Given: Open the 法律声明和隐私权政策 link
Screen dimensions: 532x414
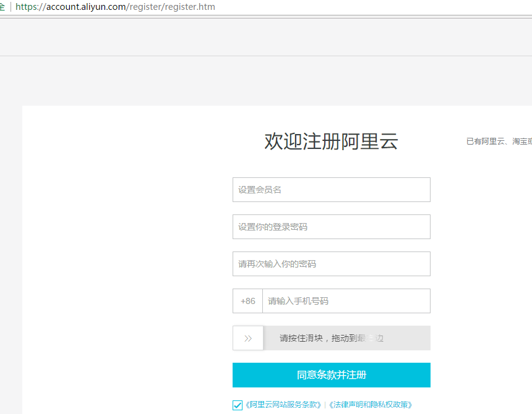Looking at the screenshot, I should (370, 405).
